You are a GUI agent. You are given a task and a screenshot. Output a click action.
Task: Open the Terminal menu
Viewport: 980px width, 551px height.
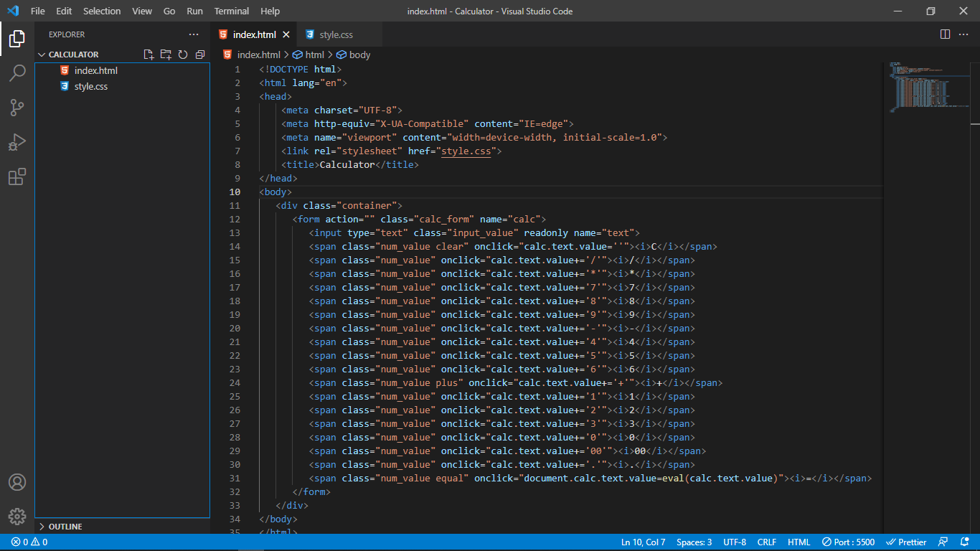point(231,11)
